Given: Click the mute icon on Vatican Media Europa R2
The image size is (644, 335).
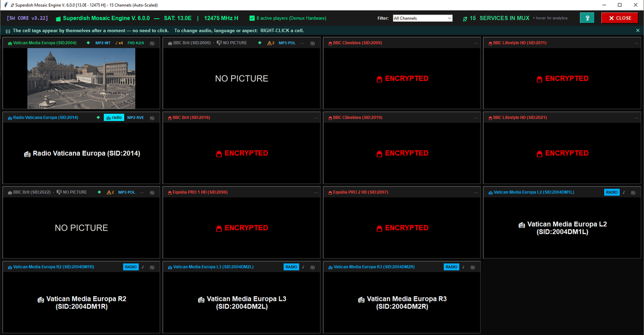Looking at the screenshot, I should pos(152,268).
